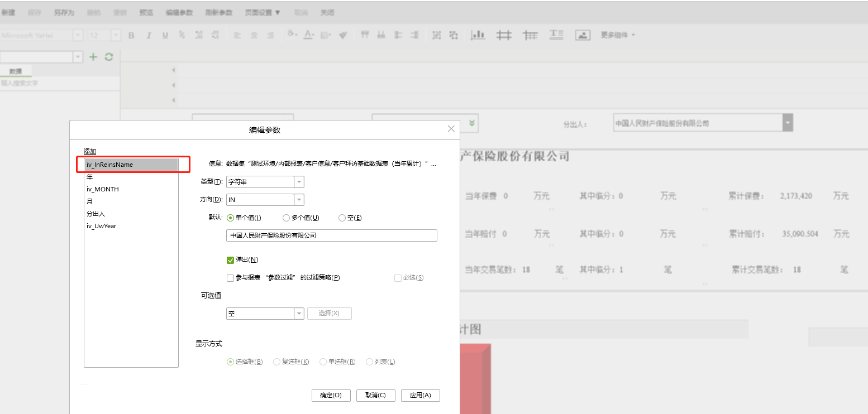
Task: Click the group components icon
Action: pos(437,35)
